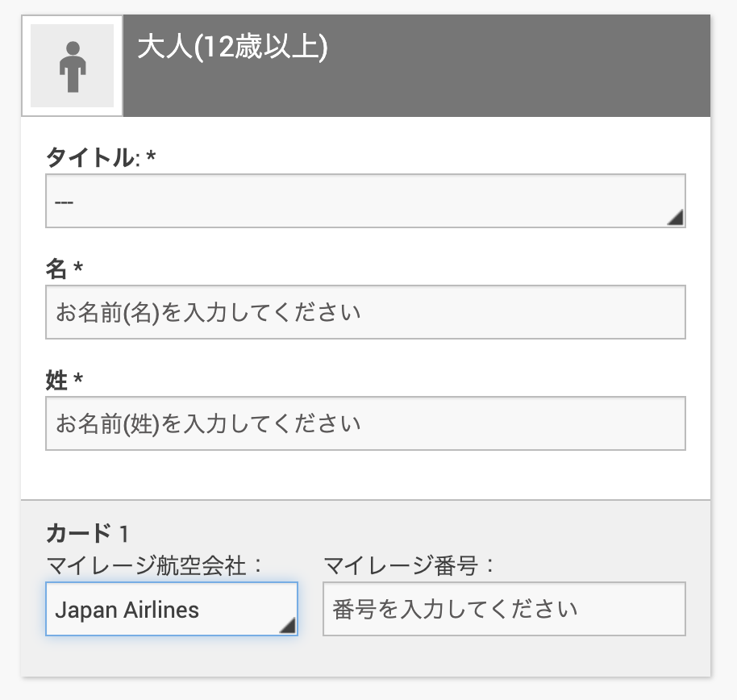Click the 姓 field label

coord(56,380)
